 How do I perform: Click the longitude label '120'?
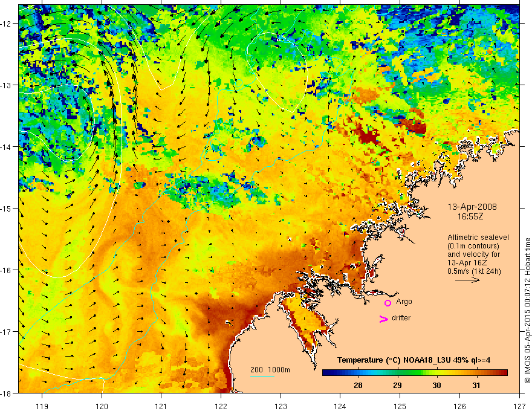pyautogui.click(x=102, y=406)
